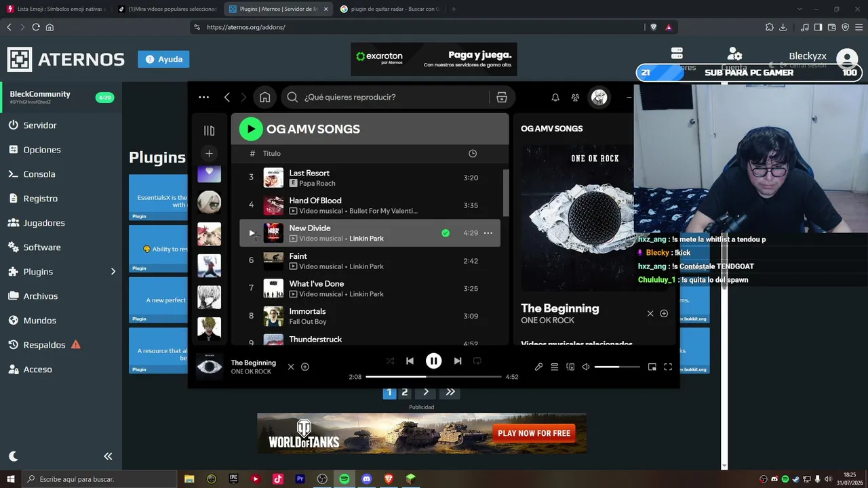This screenshot has height=488, width=868.
Task: Open the connect to a device icon
Action: (570, 367)
